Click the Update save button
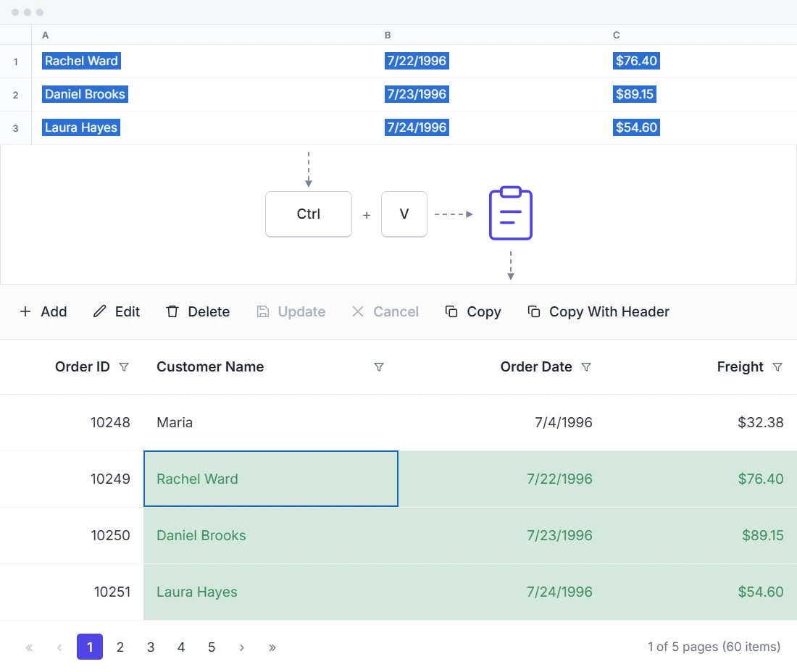The image size is (797, 672). click(x=291, y=311)
